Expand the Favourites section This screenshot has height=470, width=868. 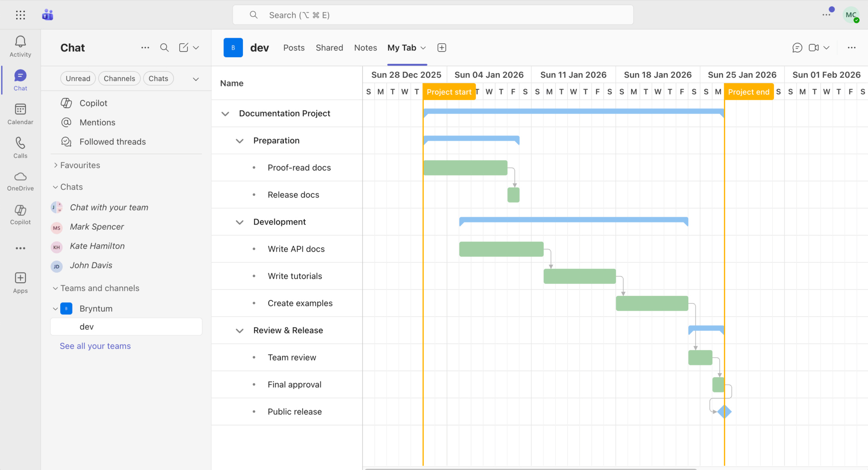[56, 165]
